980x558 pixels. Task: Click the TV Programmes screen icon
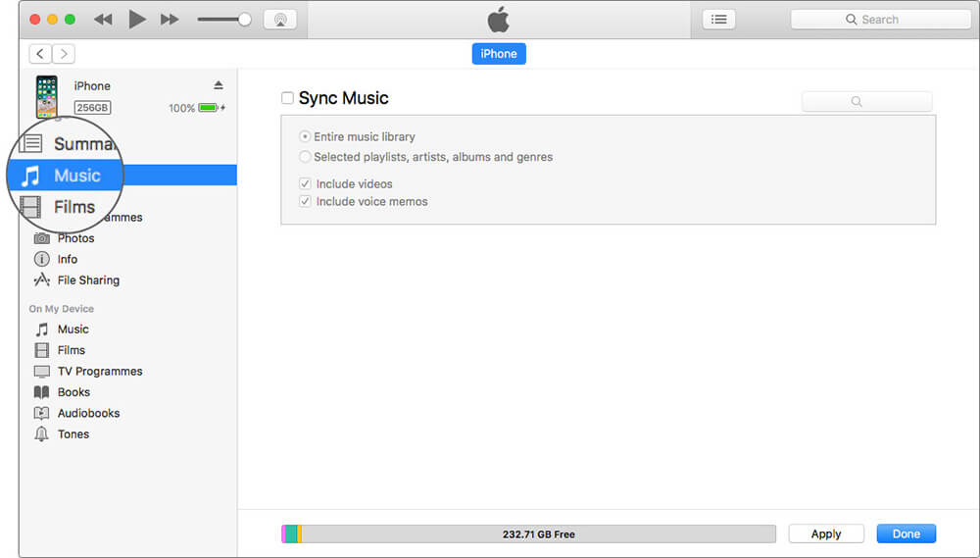[42, 372]
